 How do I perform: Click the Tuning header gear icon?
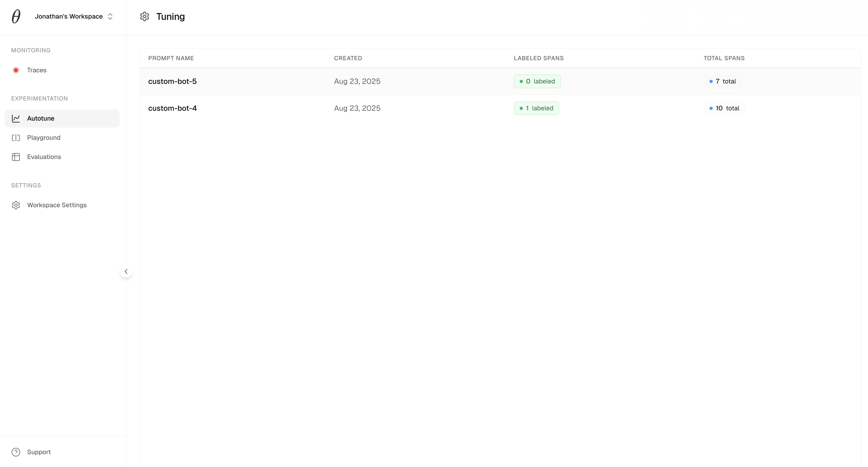tap(145, 16)
